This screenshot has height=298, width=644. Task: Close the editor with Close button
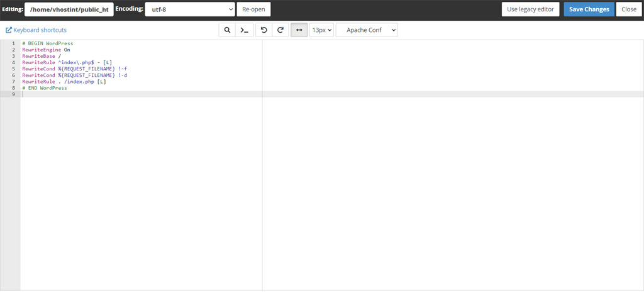point(629,9)
